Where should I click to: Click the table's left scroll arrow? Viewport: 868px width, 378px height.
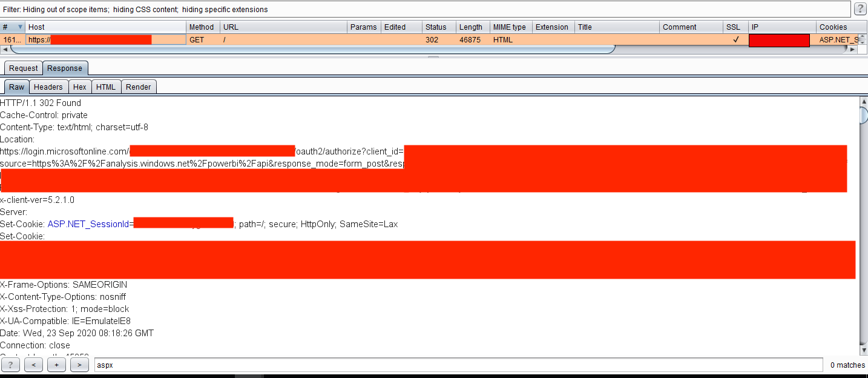[x=5, y=49]
